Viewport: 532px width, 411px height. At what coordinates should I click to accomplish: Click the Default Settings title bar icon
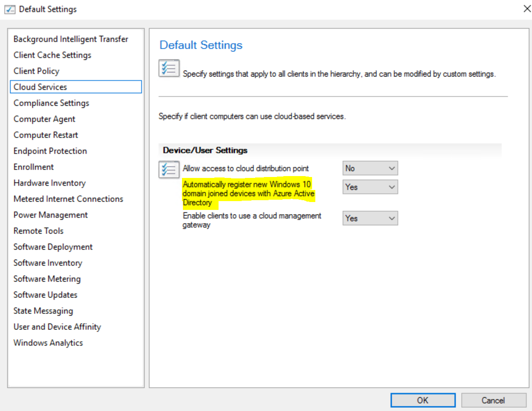click(10, 9)
